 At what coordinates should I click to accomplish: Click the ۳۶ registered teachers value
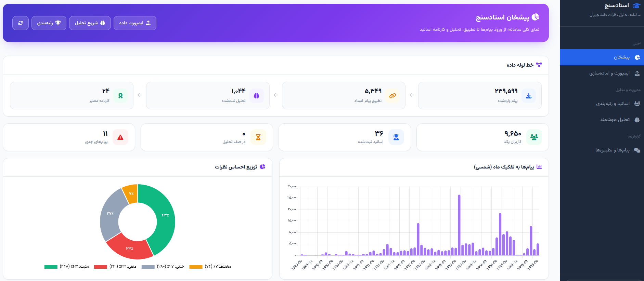379,133
